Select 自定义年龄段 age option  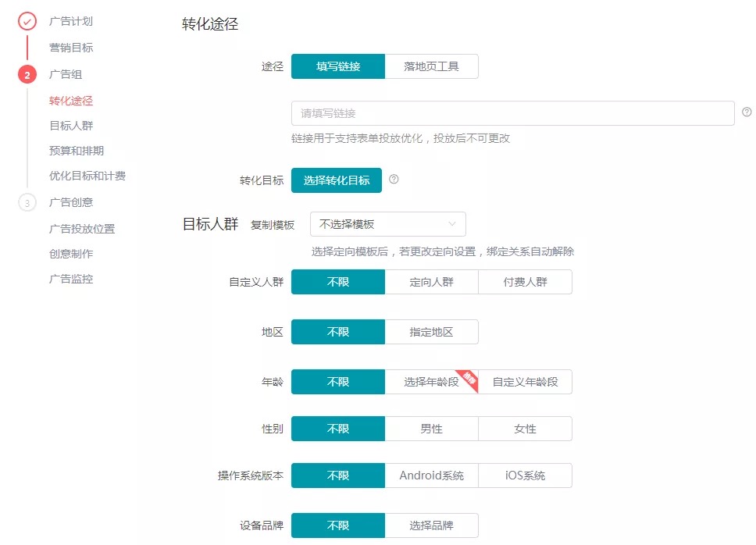(x=525, y=382)
